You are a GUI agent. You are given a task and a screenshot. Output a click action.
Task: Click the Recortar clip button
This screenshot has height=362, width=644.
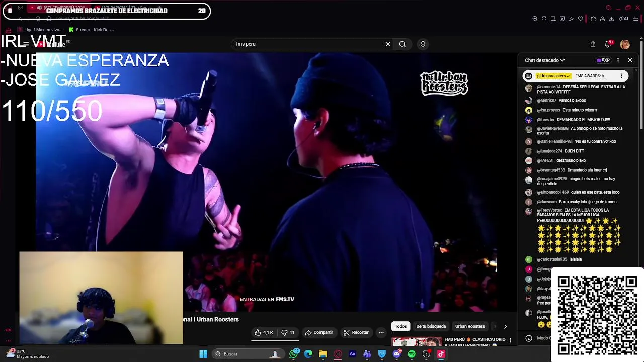tap(356, 332)
